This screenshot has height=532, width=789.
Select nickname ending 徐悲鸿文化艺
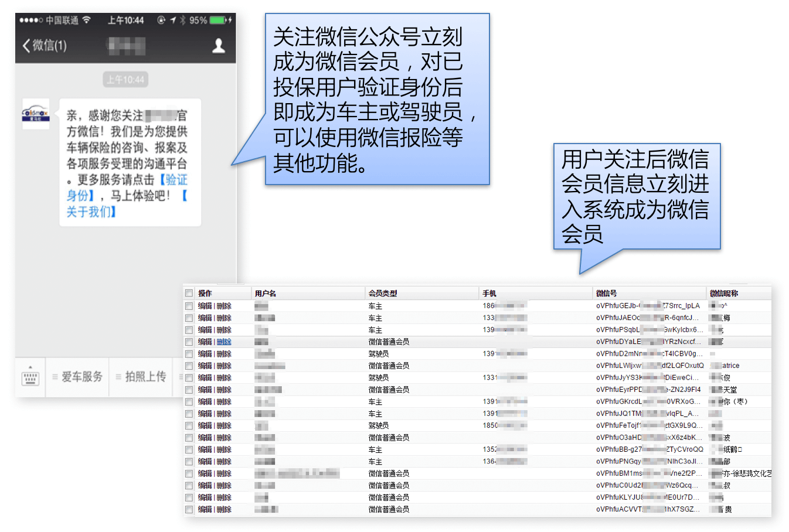point(740,473)
